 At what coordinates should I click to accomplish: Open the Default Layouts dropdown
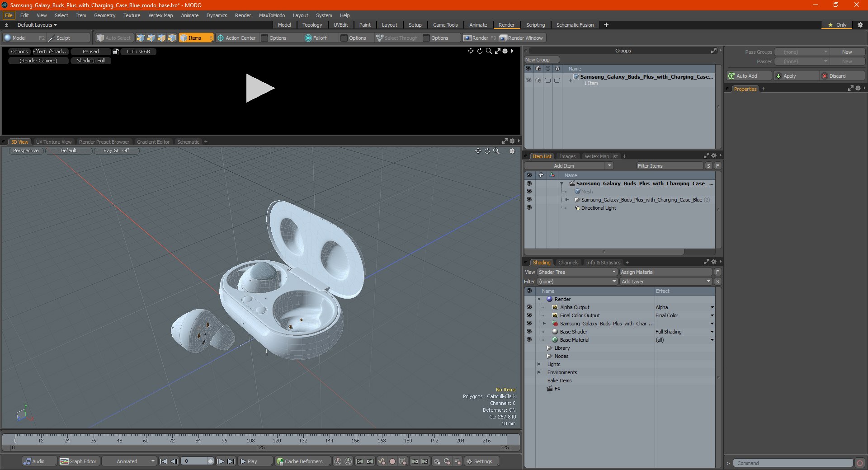click(x=37, y=25)
